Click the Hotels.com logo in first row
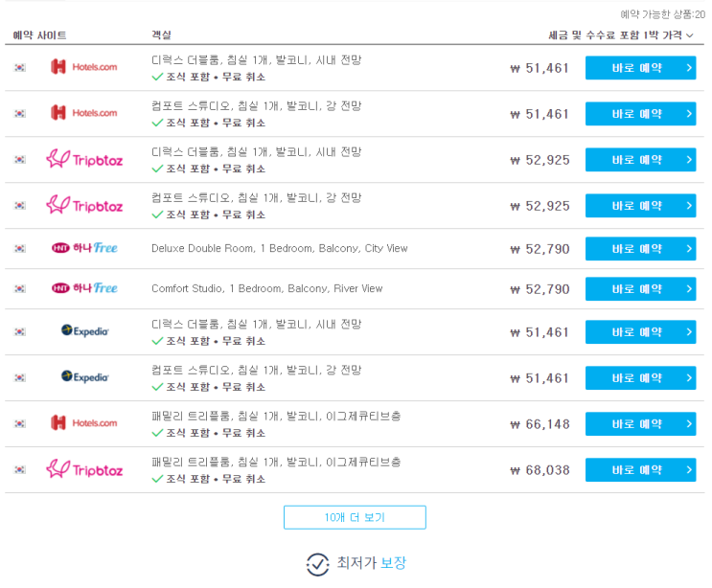Screen dimensions: 712x588 click(x=84, y=67)
